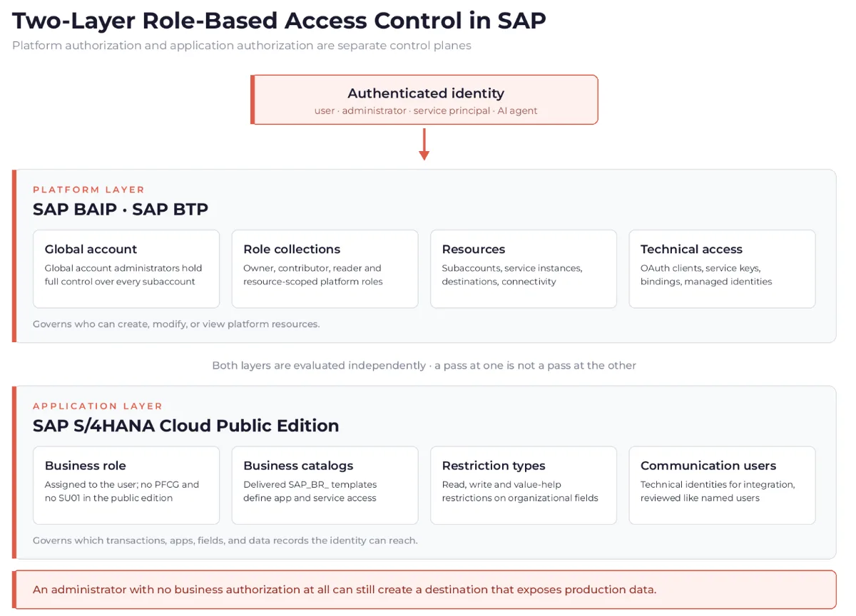
Task: Click the 'Both layers are evaluated independently' sentence
Action: pyautogui.click(x=424, y=366)
